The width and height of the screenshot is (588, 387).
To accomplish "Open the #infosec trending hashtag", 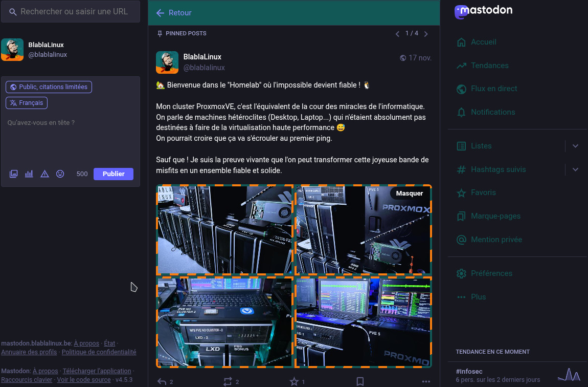I will 469,371.
